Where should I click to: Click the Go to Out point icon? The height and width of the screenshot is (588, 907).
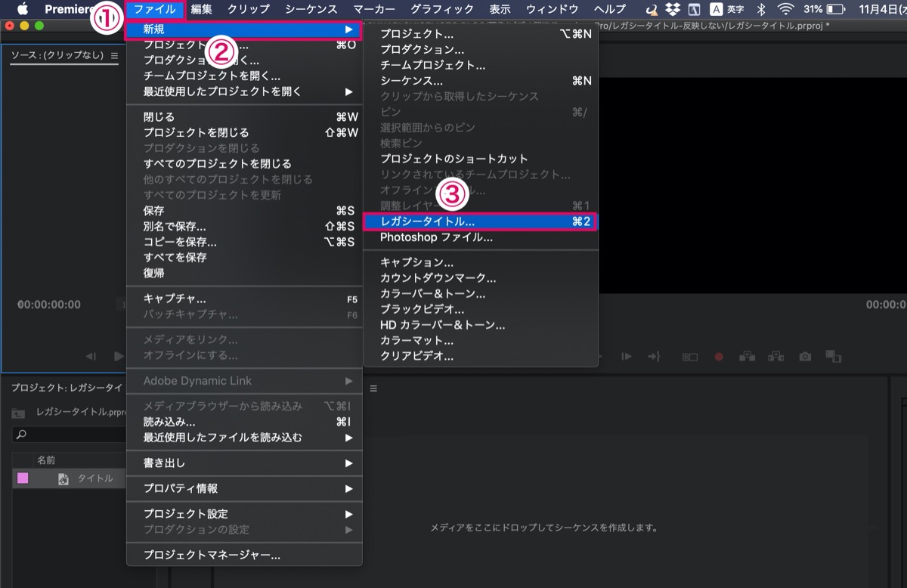click(655, 356)
